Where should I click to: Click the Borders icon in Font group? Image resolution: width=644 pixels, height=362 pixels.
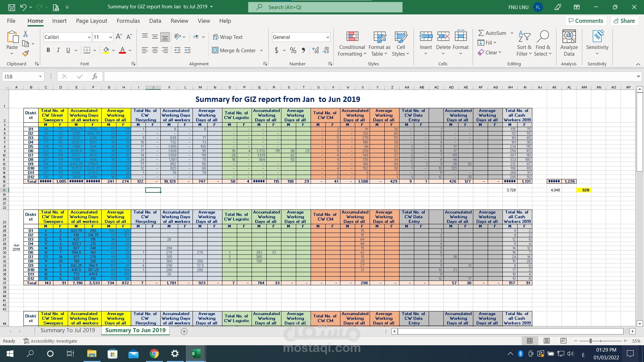[87, 50]
